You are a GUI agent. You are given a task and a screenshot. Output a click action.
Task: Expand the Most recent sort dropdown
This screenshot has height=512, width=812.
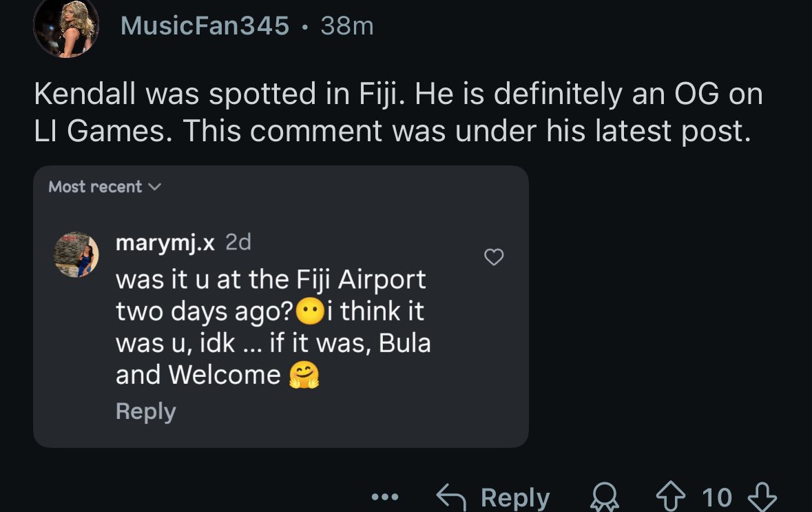[105, 187]
